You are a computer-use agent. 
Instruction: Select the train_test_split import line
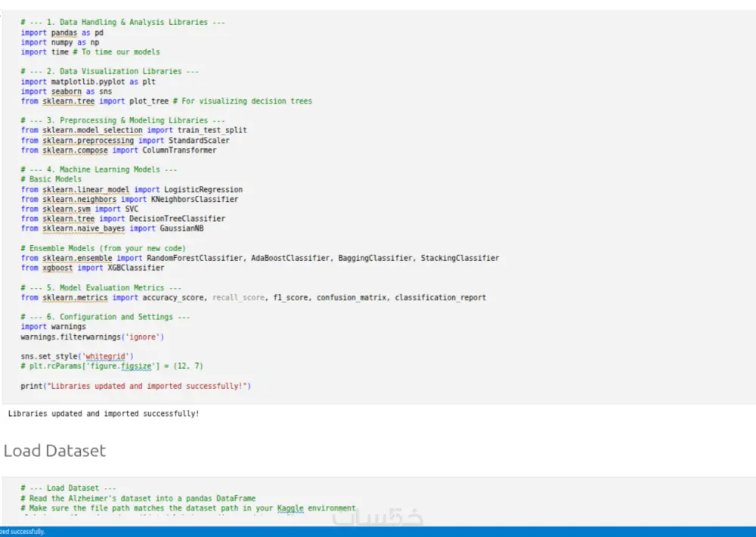coord(134,130)
